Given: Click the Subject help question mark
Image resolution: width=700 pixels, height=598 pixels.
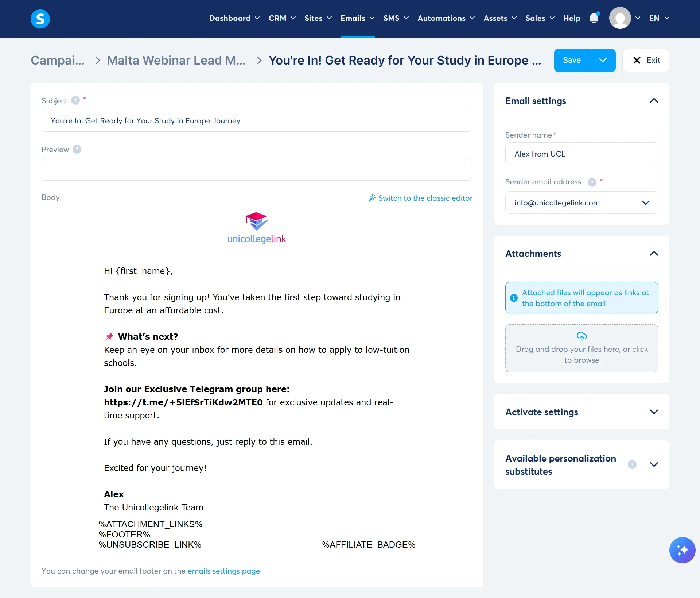Looking at the screenshot, I should (x=75, y=101).
